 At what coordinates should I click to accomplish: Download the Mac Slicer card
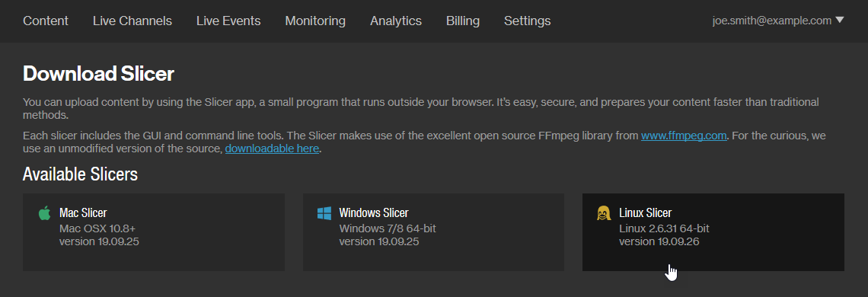(154, 232)
